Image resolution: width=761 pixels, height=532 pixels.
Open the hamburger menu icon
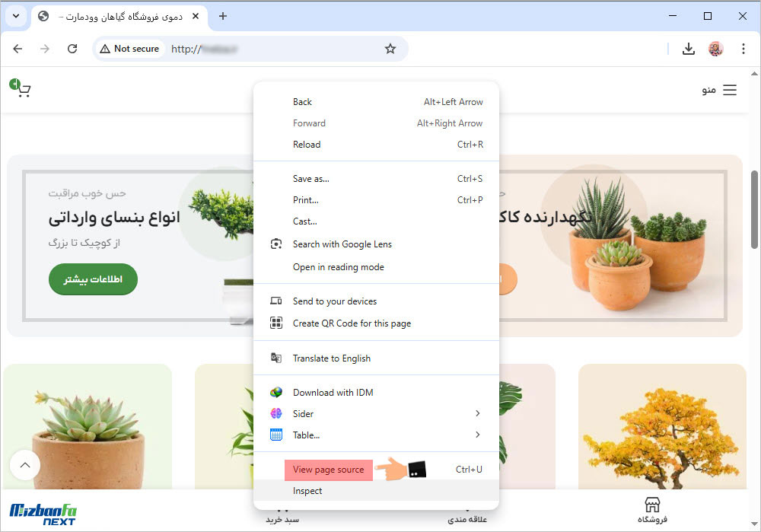click(729, 90)
